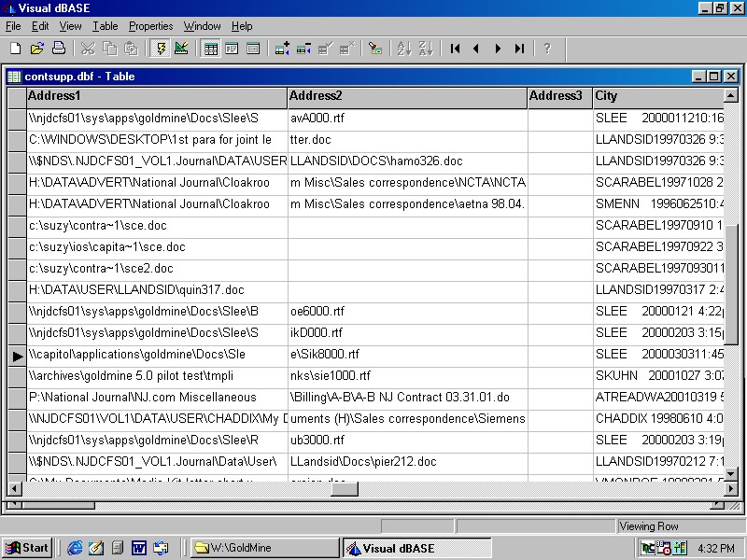
Task: Click the table's vertical scrollbar thumb
Action: (x=731, y=285)
